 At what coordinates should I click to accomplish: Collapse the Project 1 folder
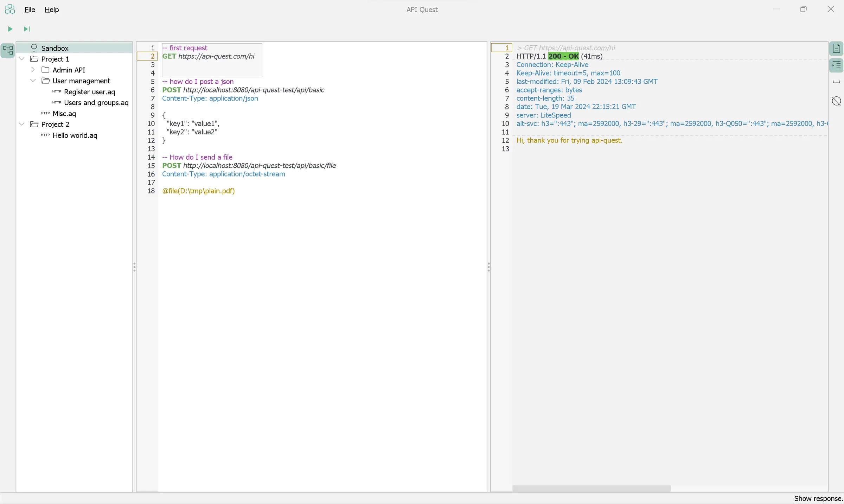22,59
